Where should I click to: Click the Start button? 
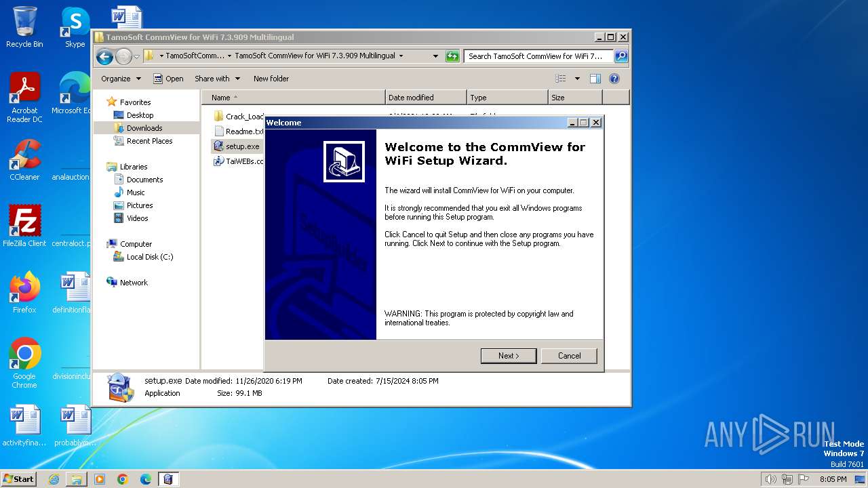pos(18,479)
